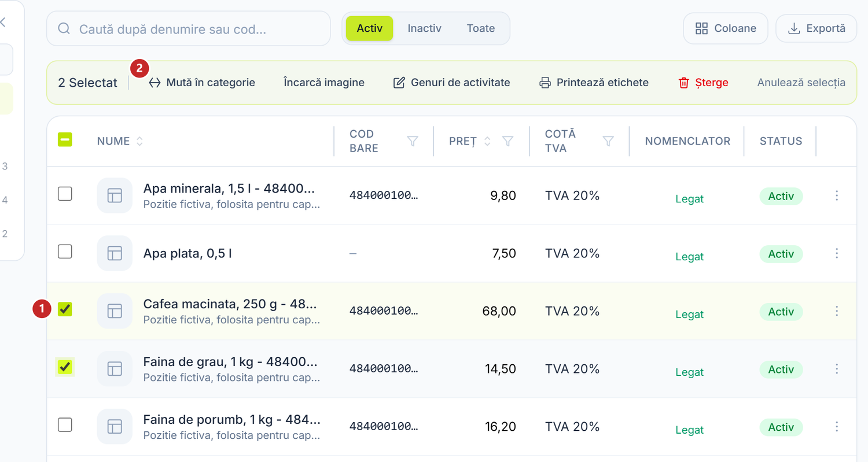868x462 pixels.
Task: Open the Coloane column chooser
Action: click(x=726, y=28)
